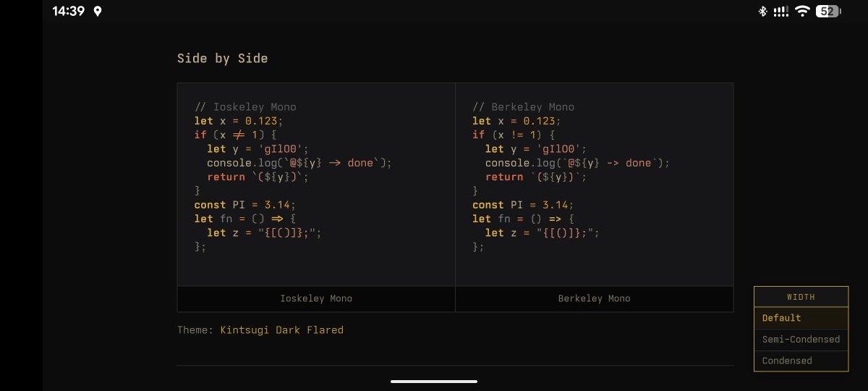Click the Ioskeley Mono label below code

(x=316, y=298)
